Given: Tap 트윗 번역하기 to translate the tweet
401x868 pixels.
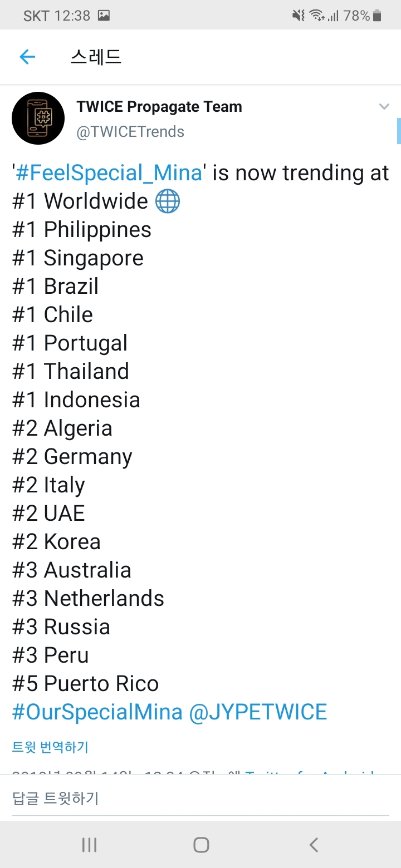Looking at the screenshot, I should [x=50, y=747].
